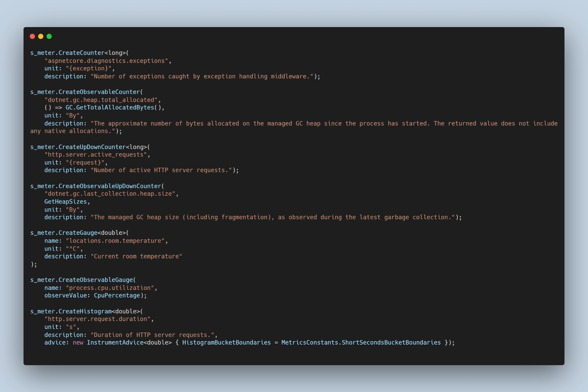Click the yellow minimize window dot

pos(41,36)
